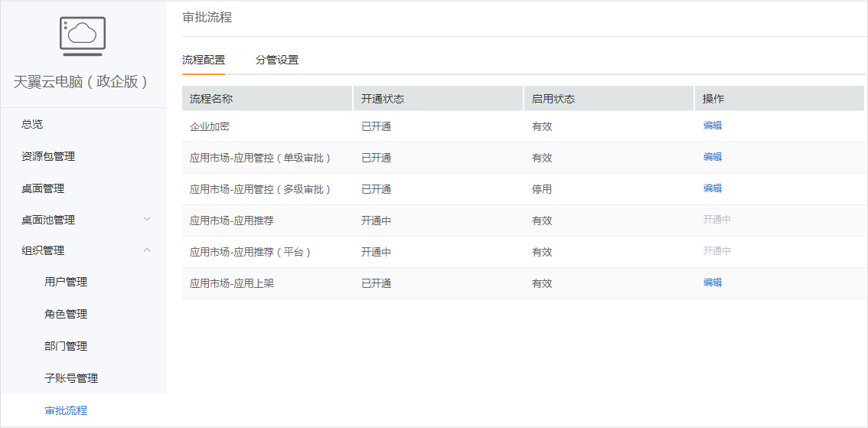Click the cloud computer logo icon
This screenshot has height=428, width=868.
click(83, 36)
